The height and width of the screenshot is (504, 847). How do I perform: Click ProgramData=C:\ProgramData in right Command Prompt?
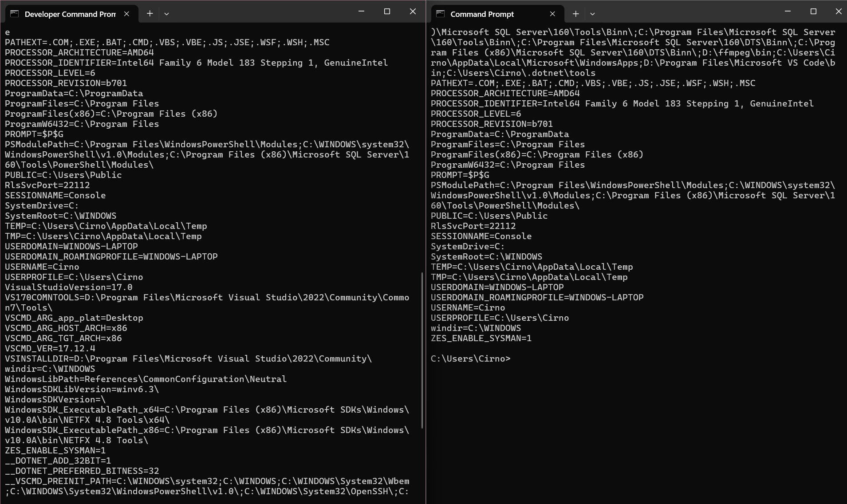(x=500, y=134)
